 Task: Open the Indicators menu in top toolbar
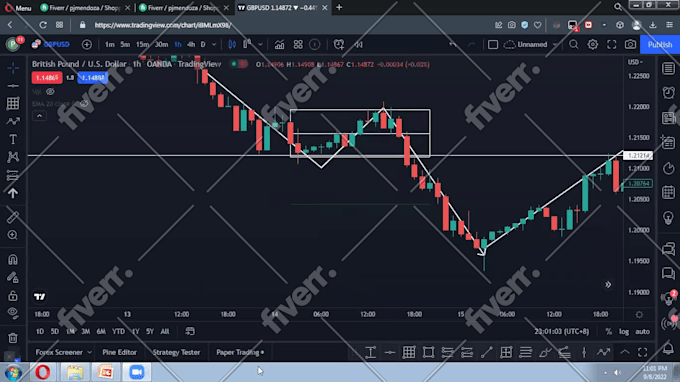279,44
